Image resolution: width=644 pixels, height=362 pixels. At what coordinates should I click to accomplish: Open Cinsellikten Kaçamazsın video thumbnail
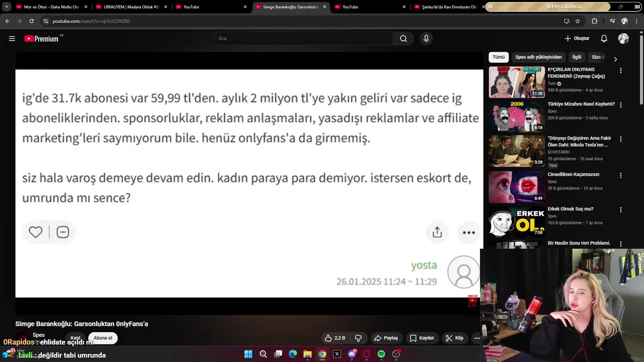(x=517, y=187)
